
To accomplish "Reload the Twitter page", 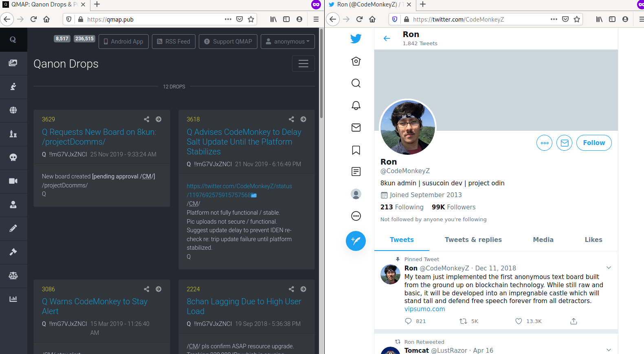I will tap(359, 19).
